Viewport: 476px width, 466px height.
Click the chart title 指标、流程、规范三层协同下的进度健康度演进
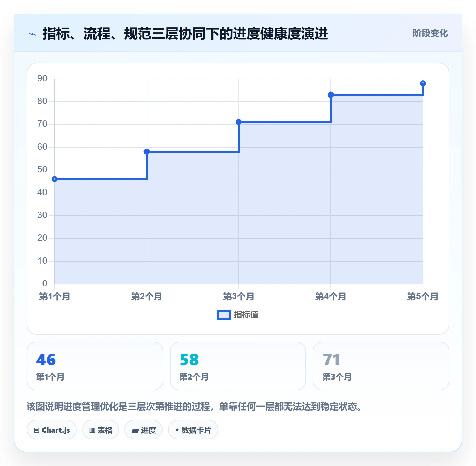pyautogui.click(x=185, y=34)
